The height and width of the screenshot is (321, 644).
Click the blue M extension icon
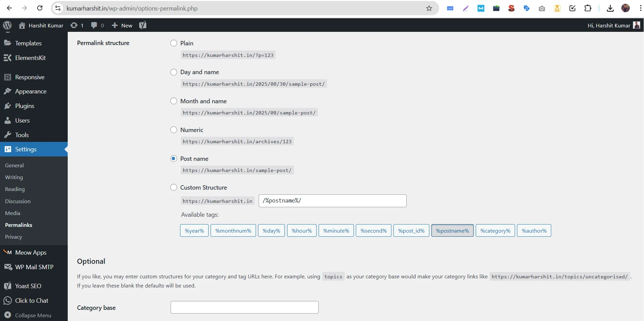[481, 8]
